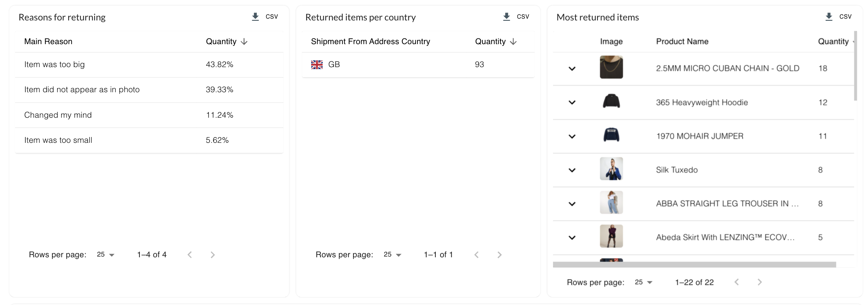
Task: Click the Product Name column header
Action: click(x=682, y=42)
